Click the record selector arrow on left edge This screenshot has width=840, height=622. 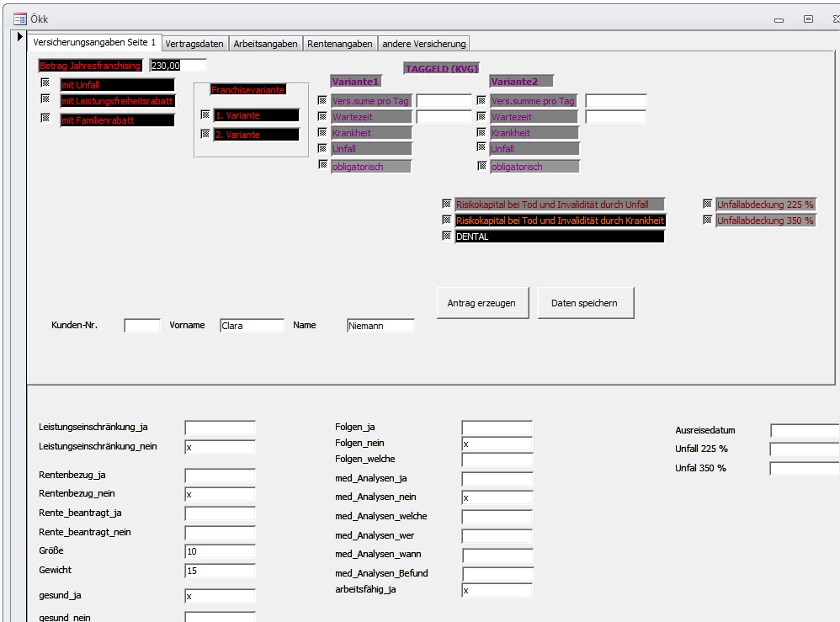[x=21, y=38]
